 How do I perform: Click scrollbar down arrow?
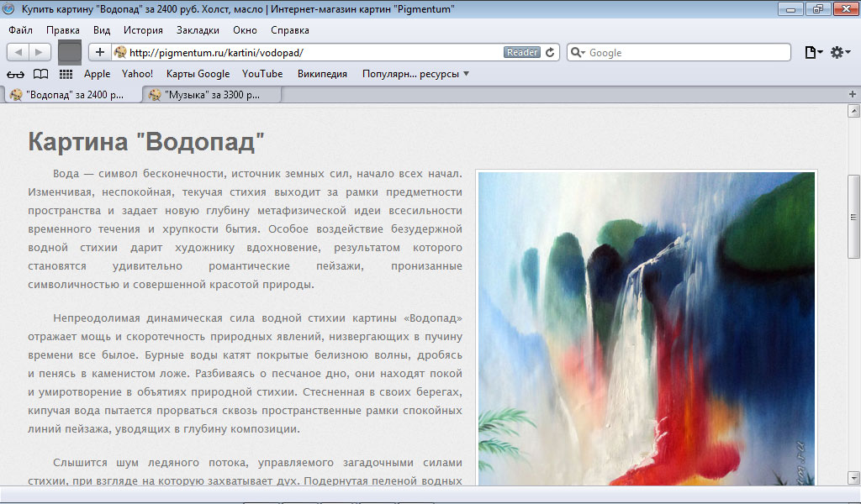tap(853, 478)
